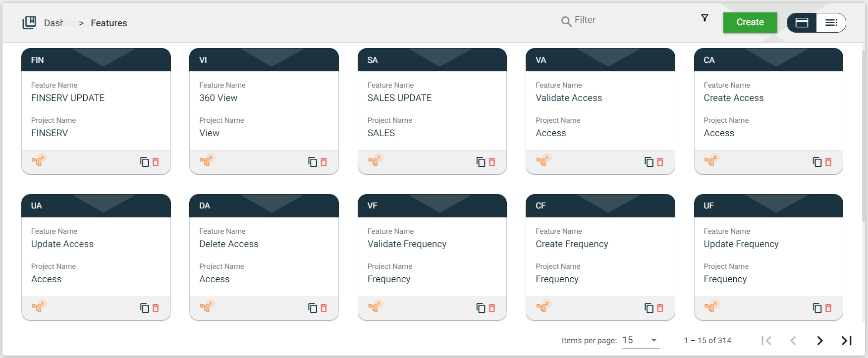
Task: Delete the Validate Access feature
Action: pyautogui.click(x=660, y=162)
